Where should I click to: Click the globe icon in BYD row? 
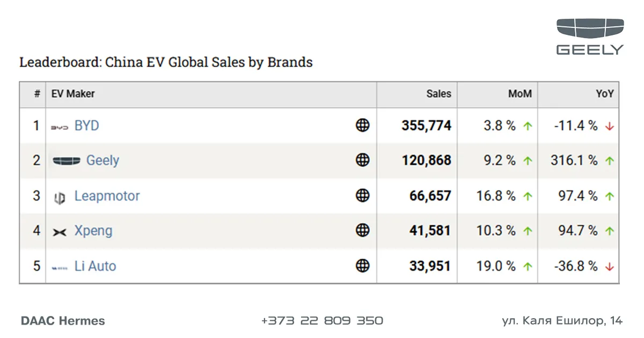pos(363,126)
